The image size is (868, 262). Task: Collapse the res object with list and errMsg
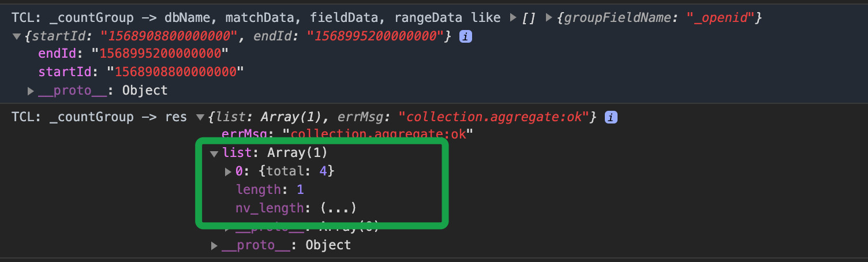click(200, 117)
